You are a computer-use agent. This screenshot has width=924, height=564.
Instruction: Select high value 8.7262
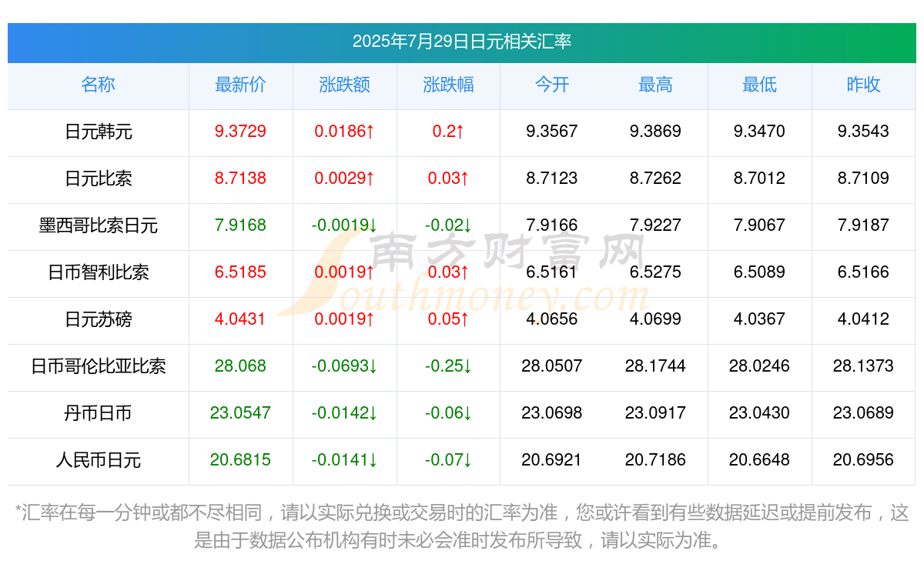tap(656, 179)
